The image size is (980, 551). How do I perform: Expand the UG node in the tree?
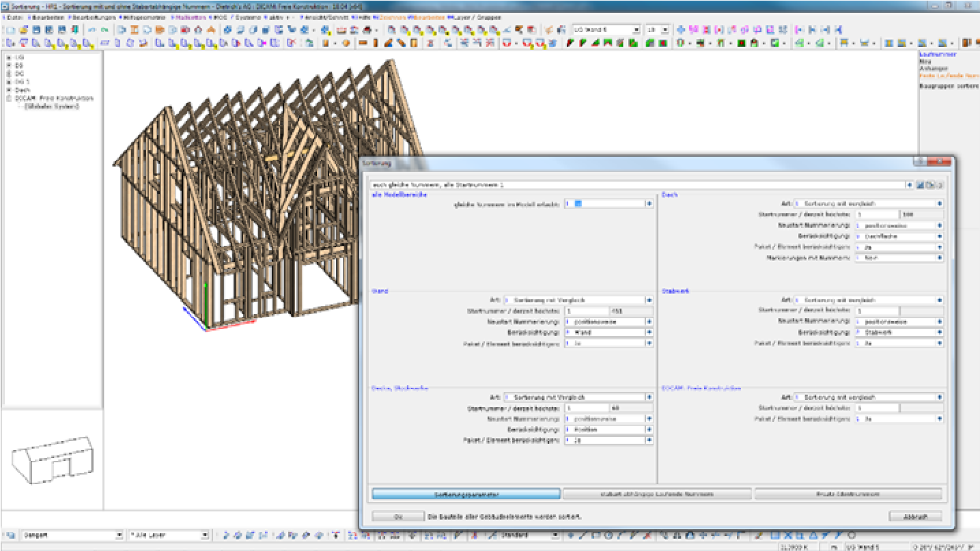(x=9, y=57)
